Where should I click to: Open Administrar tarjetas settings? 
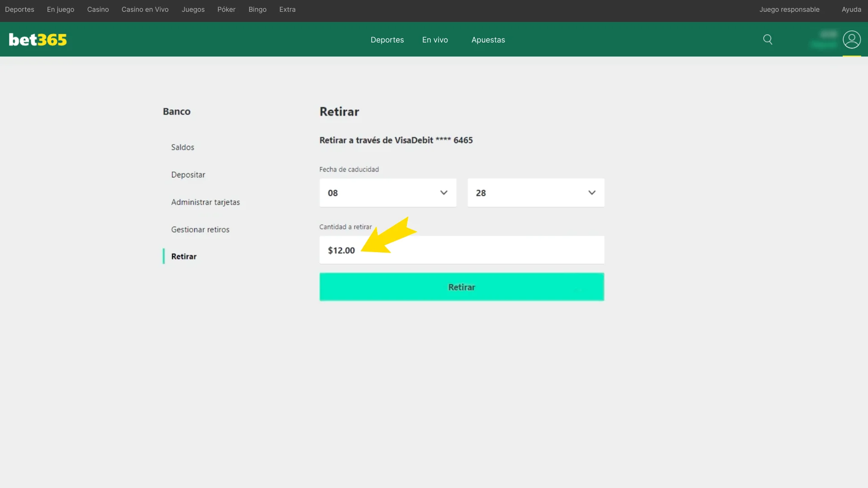click(x=205, y=202)
